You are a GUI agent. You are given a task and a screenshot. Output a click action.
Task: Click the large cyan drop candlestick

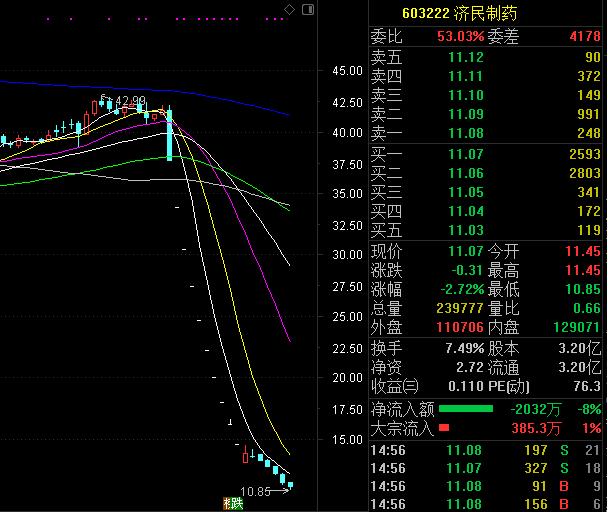coord(171,135)
